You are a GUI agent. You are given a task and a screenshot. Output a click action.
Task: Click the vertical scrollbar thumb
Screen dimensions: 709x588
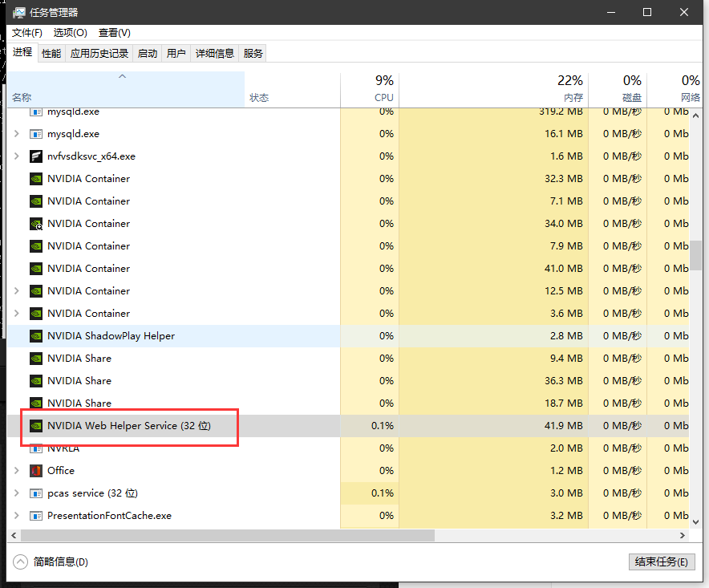point(696,255)
